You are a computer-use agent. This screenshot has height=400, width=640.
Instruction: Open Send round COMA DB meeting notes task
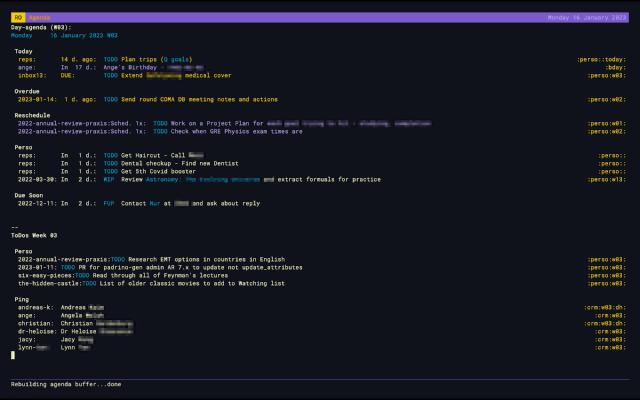click(x=199, y=99)
